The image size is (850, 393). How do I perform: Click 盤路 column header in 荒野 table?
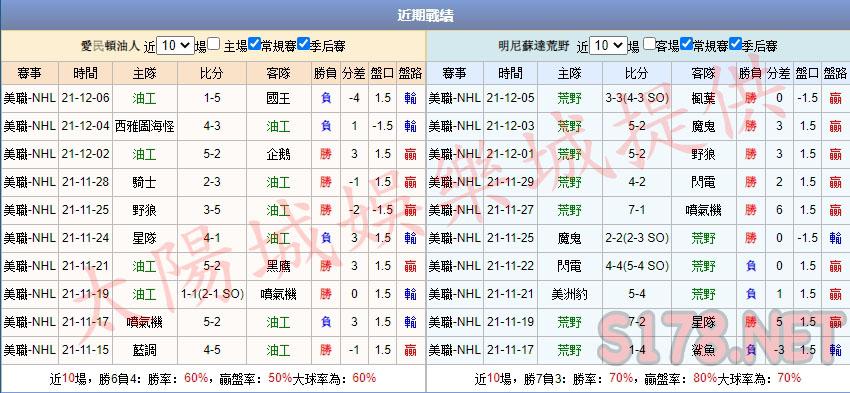(x=835, y=73)
